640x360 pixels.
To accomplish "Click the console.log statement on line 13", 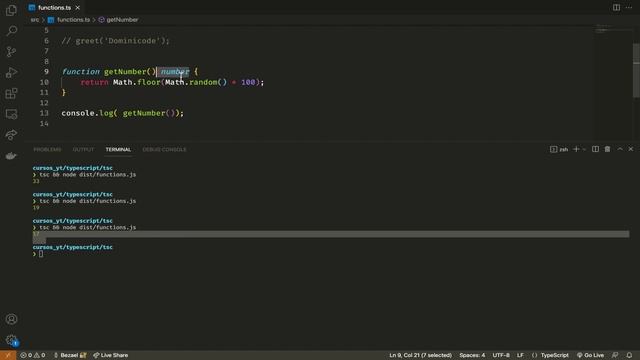I will pos(122,113).
